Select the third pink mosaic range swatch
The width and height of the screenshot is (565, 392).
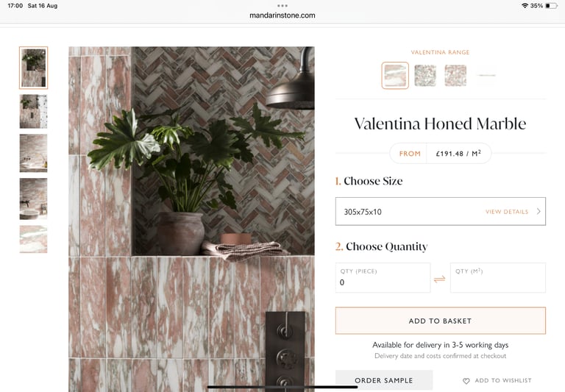coord(455,76)
